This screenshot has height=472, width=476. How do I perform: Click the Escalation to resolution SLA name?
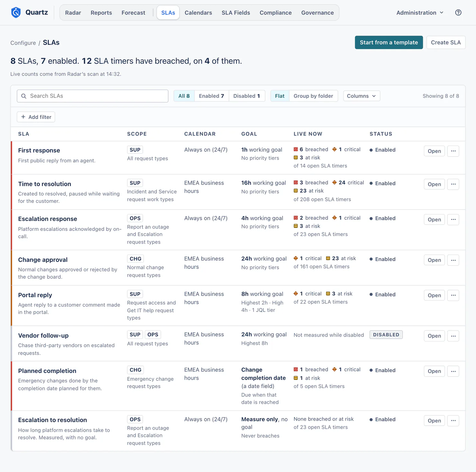click(52, 420)
